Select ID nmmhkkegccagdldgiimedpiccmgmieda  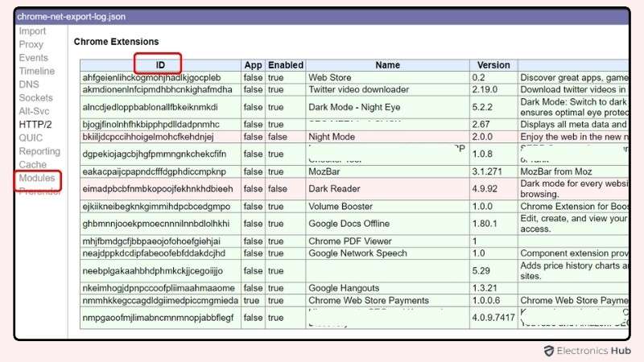pyautogui.click(x=160, y=300)
